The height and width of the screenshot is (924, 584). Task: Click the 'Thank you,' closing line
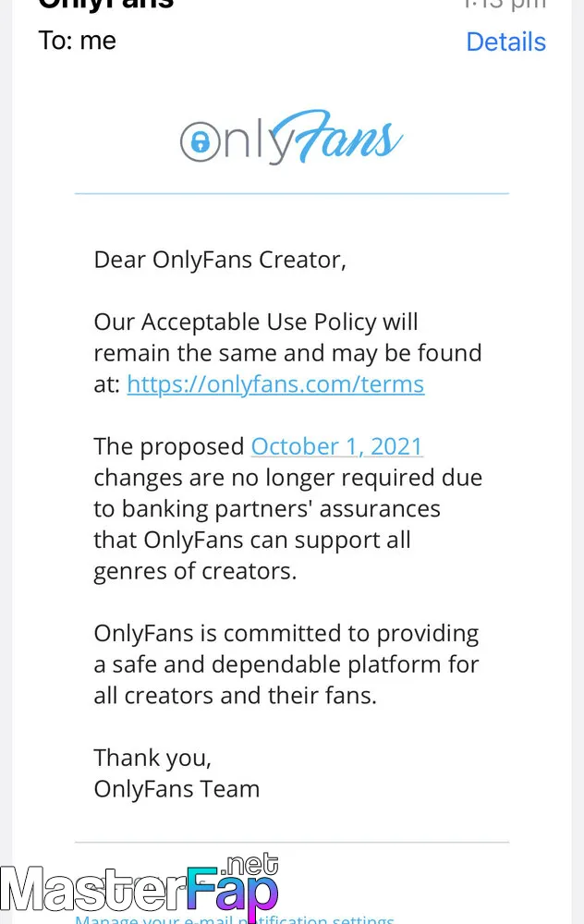click(x=152, y=759)
